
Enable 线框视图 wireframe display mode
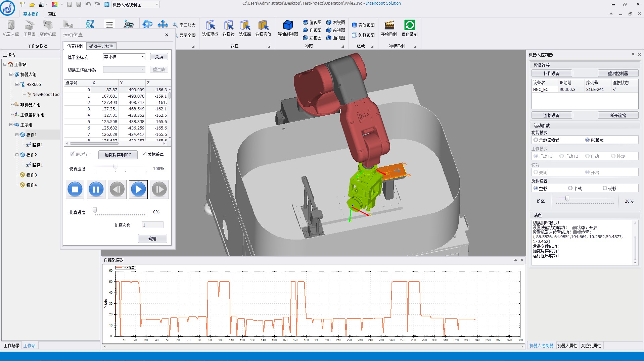click(363, 35)
